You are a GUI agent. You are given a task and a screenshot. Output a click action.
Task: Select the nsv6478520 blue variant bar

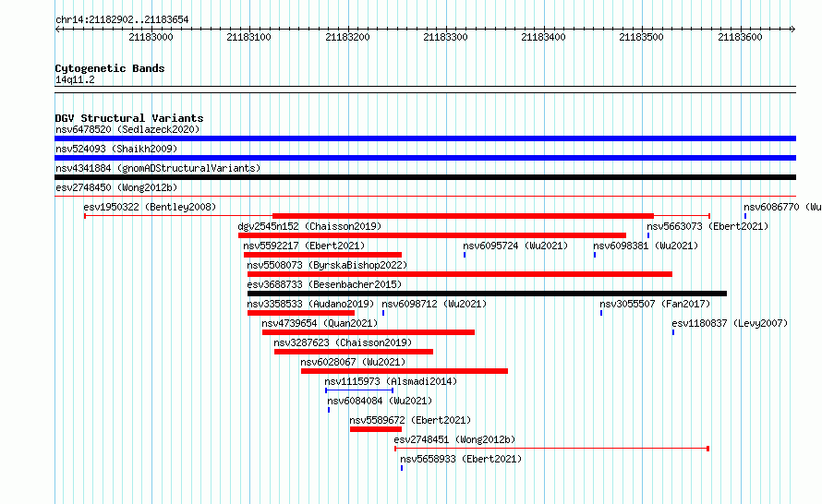point(425,138)
